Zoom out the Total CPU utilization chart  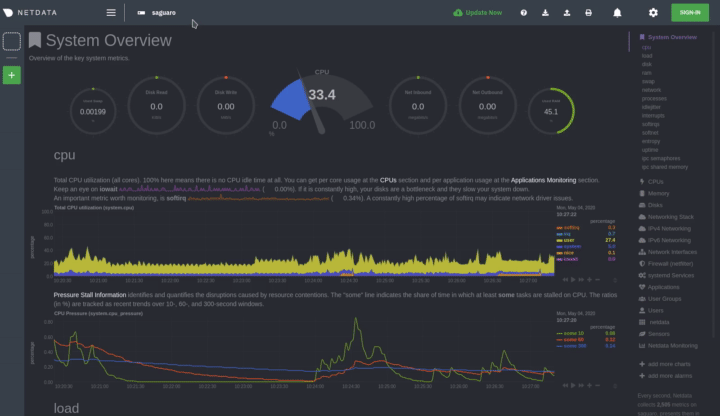[x=597, y=280]
